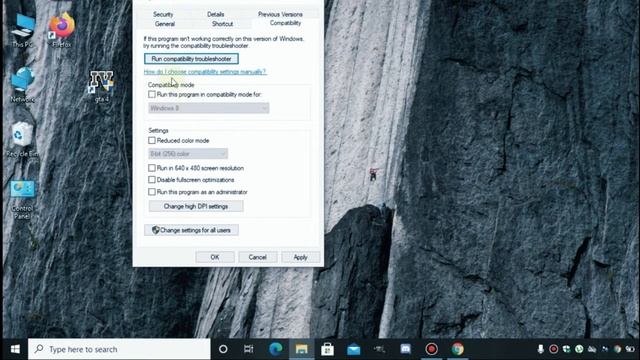Select the gta 4 desktop shortcut
Image resolution: width=640 pixels, height=360 pixels.
[x=102, y=86]
